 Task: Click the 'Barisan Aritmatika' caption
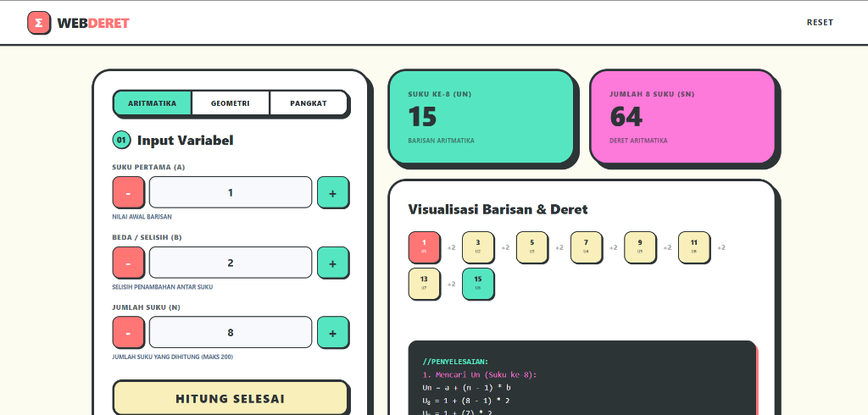[441, 141]
